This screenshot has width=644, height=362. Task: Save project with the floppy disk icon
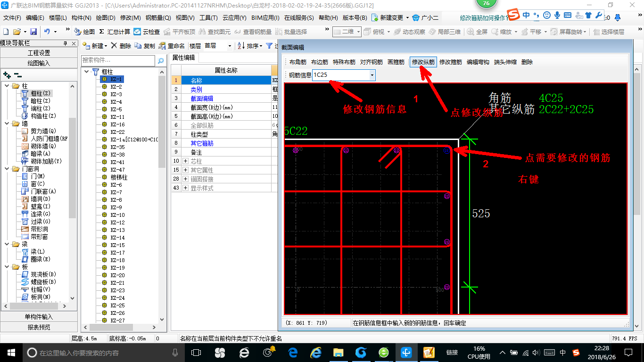pyautogui.click(x=33, y=32)
